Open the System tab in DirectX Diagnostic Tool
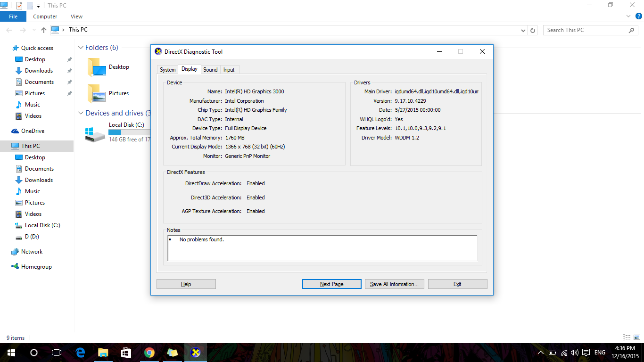 point(167,70)
